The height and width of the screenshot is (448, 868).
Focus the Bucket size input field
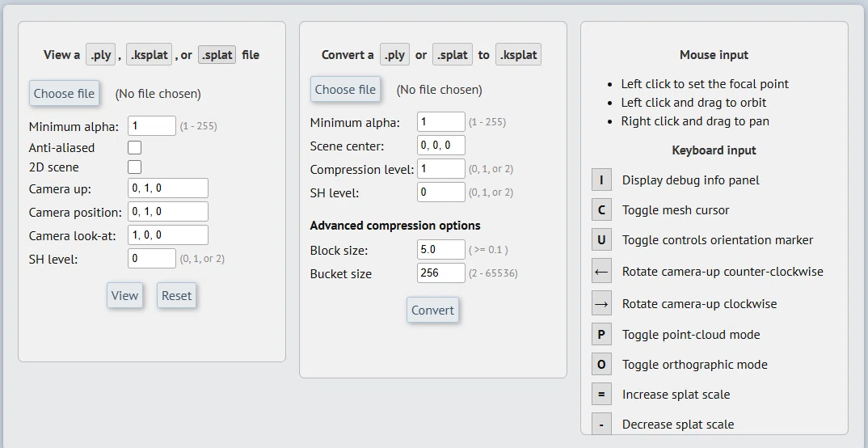coord(440,273)
